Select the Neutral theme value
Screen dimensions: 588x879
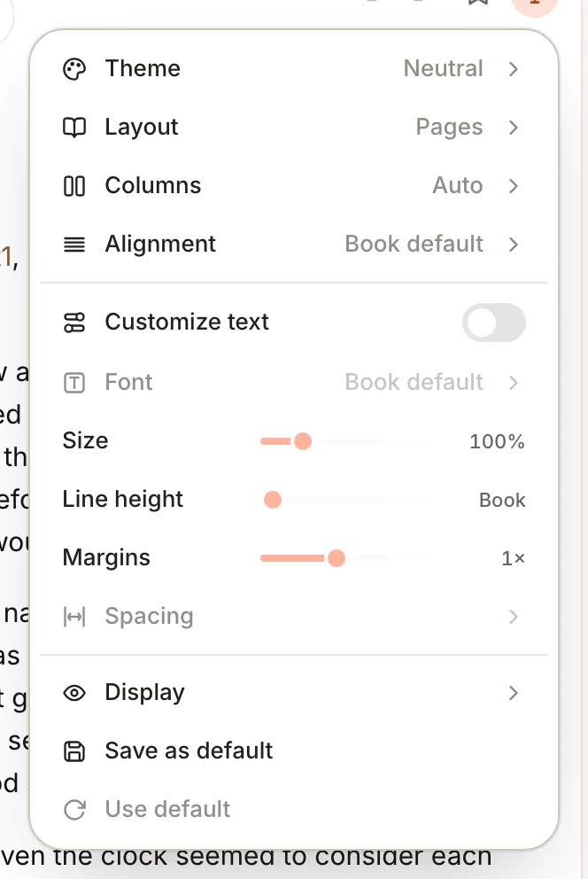pyautogui.click(x=443, y=69)
